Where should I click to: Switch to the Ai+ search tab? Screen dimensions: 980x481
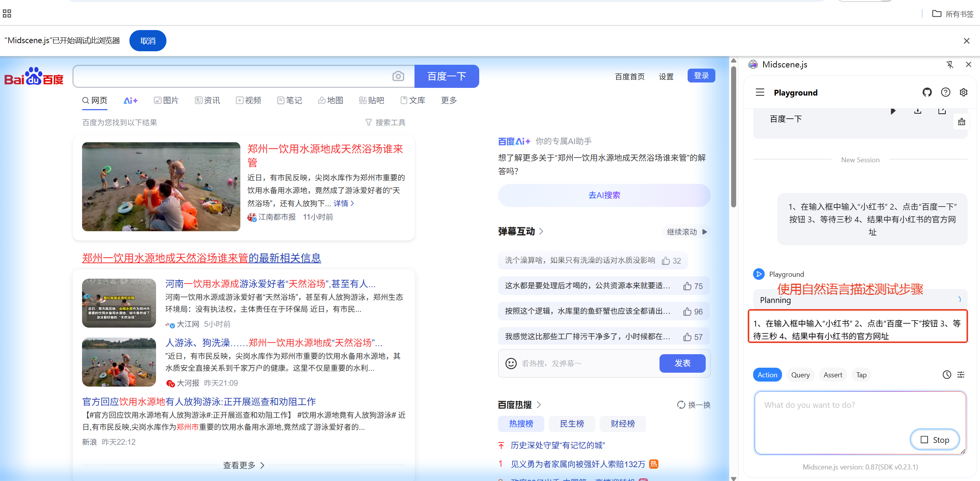[131, 100]
